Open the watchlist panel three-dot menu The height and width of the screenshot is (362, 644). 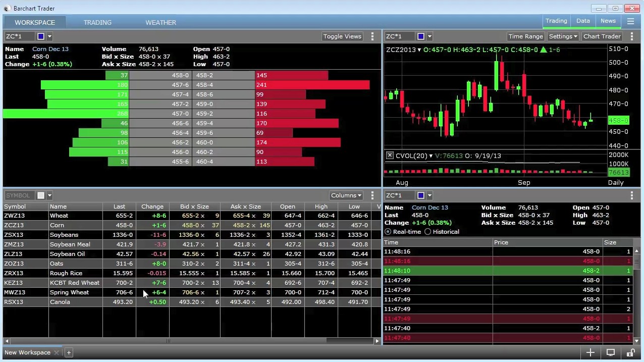372,195
